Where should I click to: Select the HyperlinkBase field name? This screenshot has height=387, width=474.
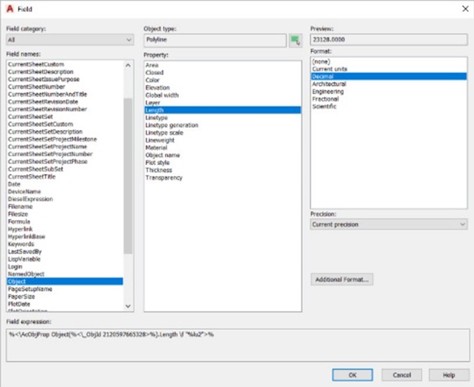point(65,236)
